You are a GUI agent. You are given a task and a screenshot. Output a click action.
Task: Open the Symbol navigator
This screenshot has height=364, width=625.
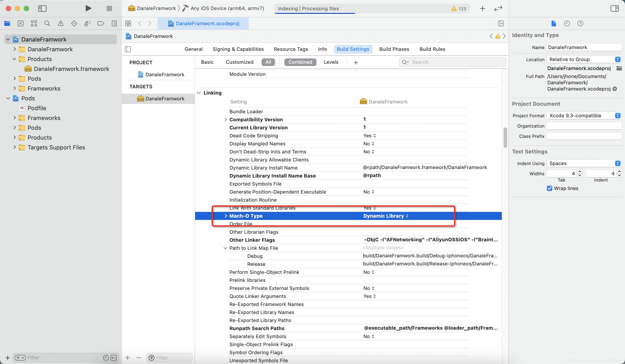point(34,24)
